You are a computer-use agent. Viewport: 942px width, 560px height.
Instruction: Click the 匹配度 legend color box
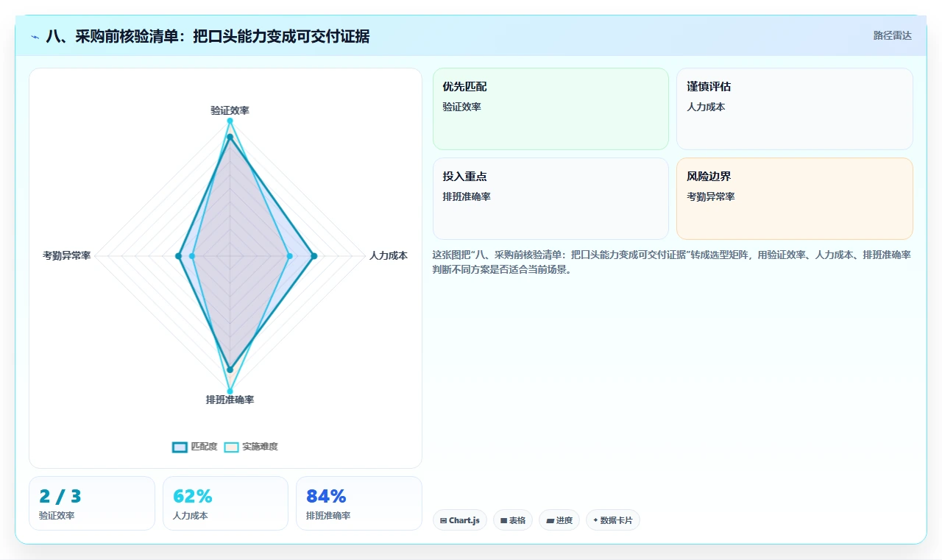(180, 447)
